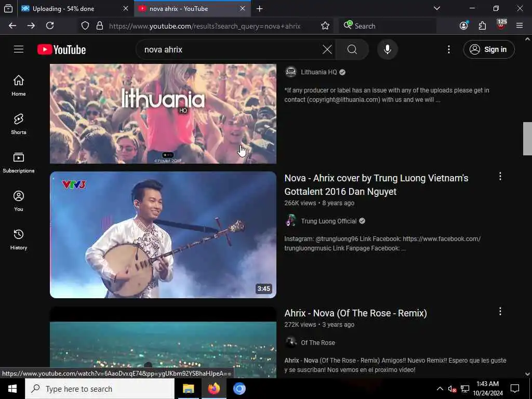Open options for the Trung Luong cover video
Viewport: 532px width, 399px height.
500,176
